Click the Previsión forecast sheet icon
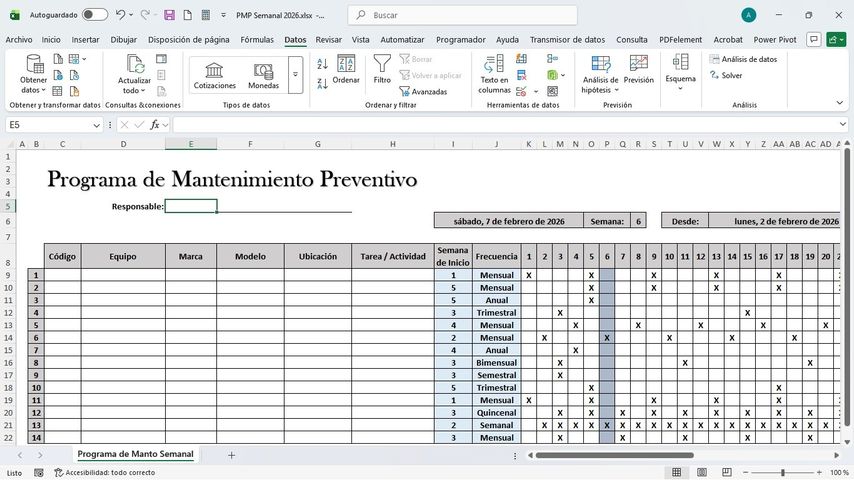Viewport: 854px width, 480px height. [x=638, y=70]
